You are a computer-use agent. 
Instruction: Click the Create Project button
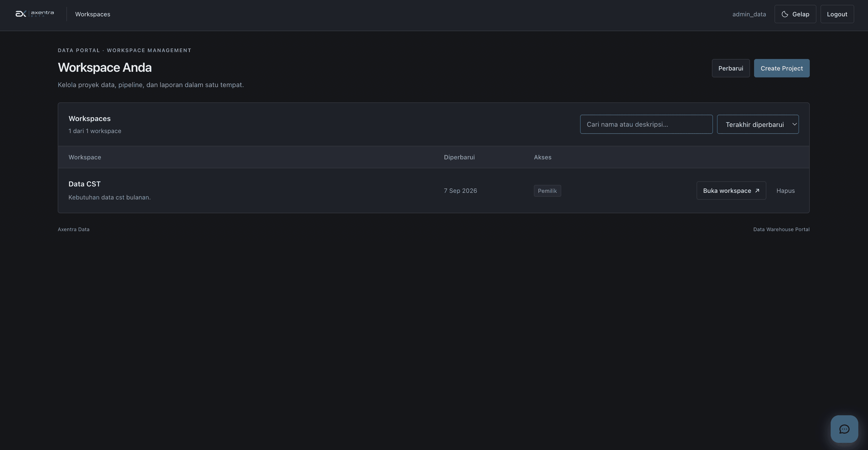pos(782,68)
